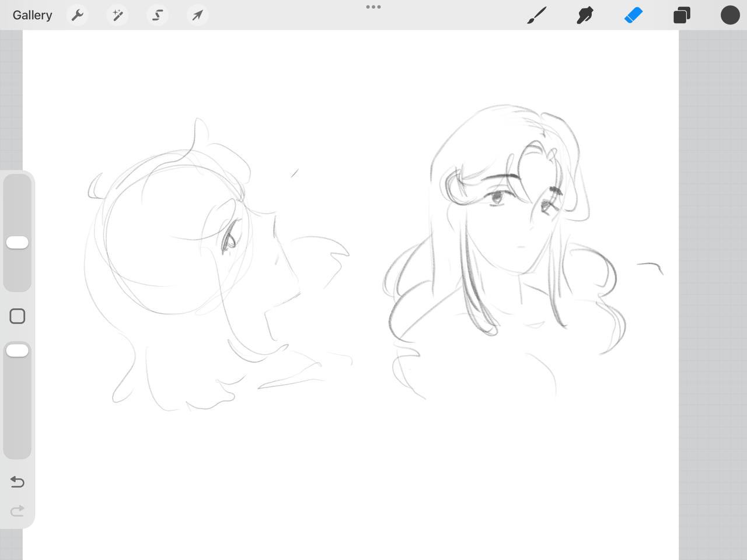
Task: Select the Paint brush tool
Action: (536, 15)
